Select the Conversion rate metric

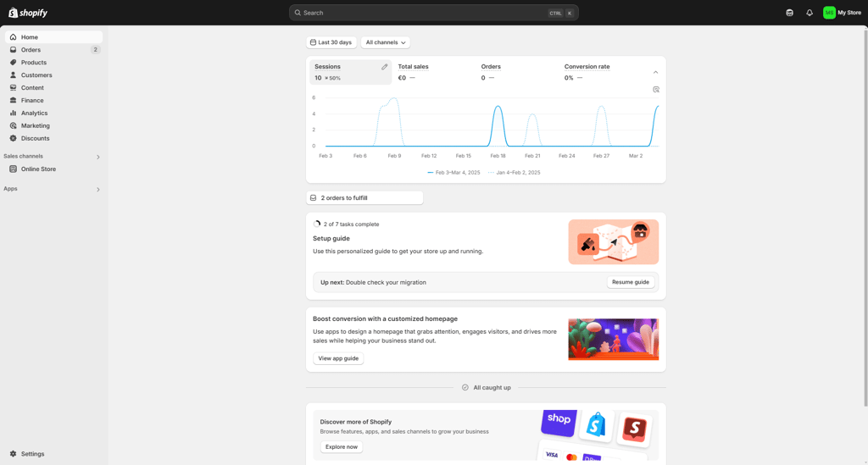point(601,72)
